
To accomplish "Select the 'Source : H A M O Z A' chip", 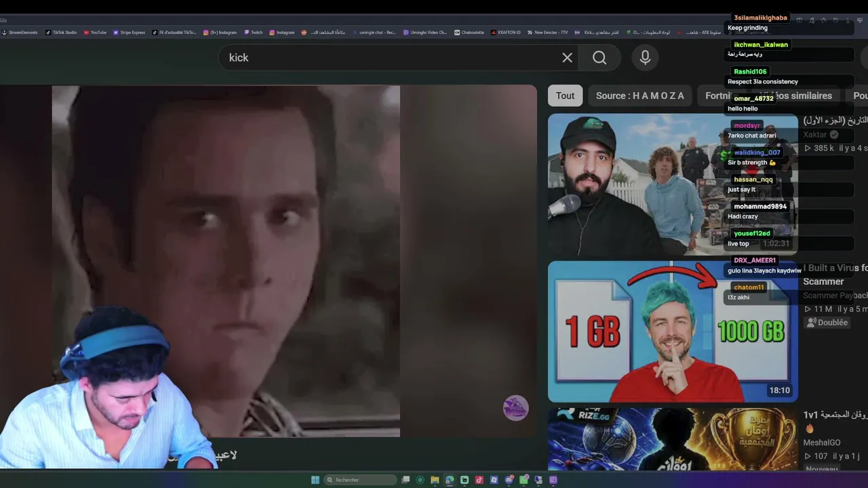I will click(640, 96).
